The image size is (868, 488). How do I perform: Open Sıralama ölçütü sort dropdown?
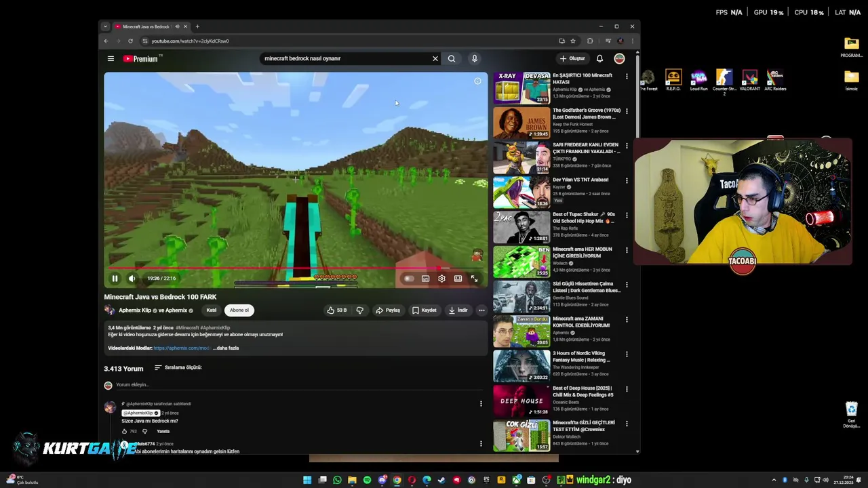(x=178, y=368)
